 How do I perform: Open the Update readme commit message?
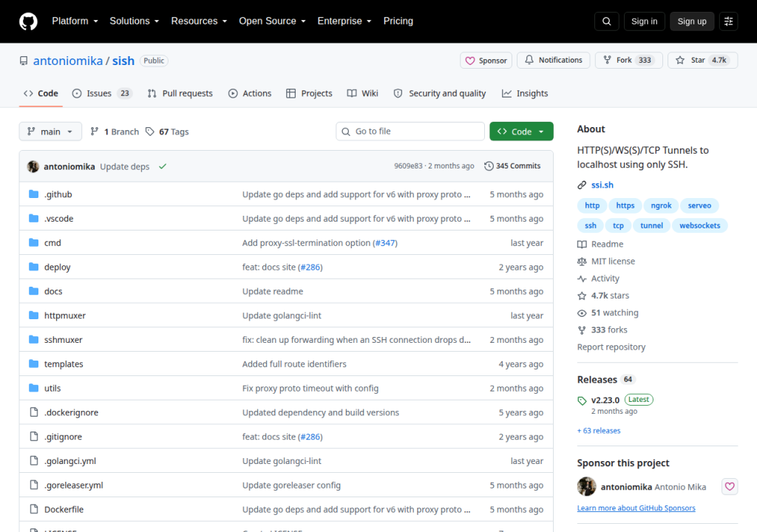point(273,292)
